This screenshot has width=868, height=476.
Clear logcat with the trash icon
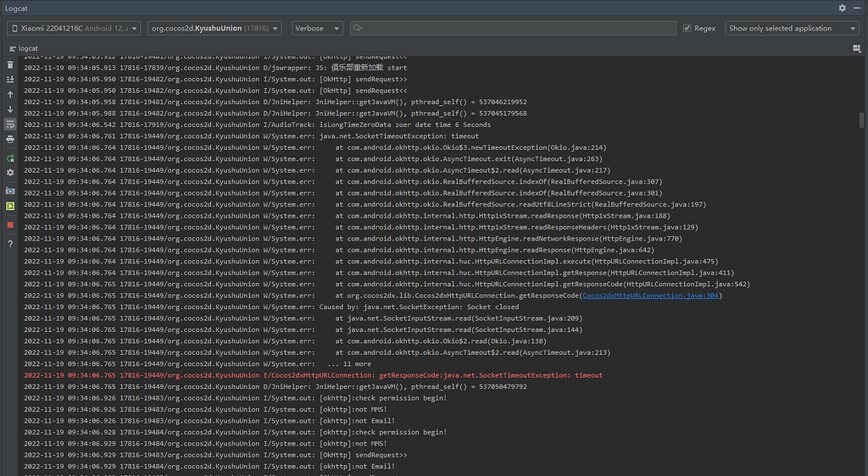(10, 65)
